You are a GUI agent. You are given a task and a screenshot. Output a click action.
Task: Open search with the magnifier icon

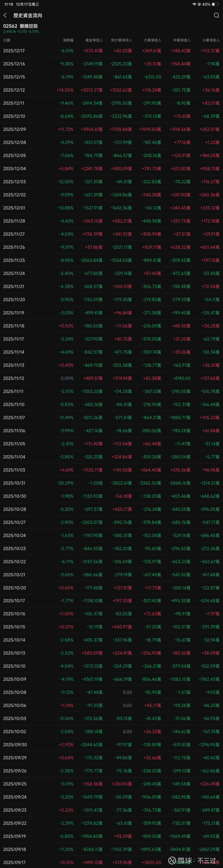click(217, 15)
